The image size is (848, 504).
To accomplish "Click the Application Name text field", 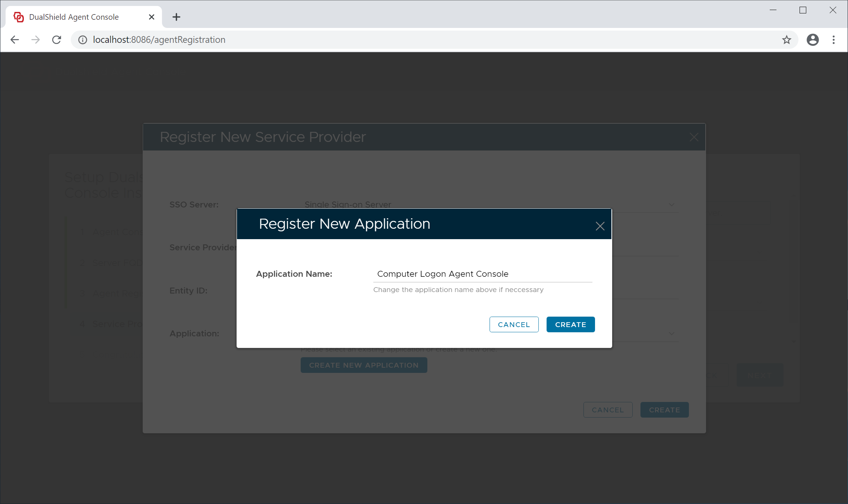I will [482, 274].
